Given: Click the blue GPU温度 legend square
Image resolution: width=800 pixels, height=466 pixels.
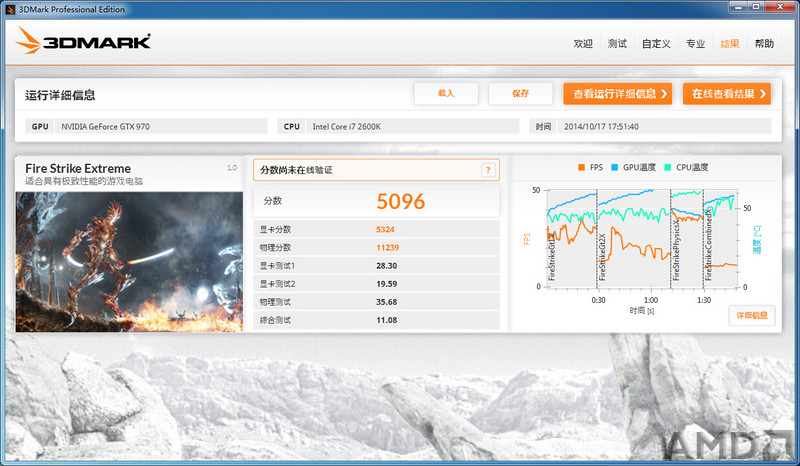Looking at the screenshot, I should pyautogui.click(x=614, y=167).
